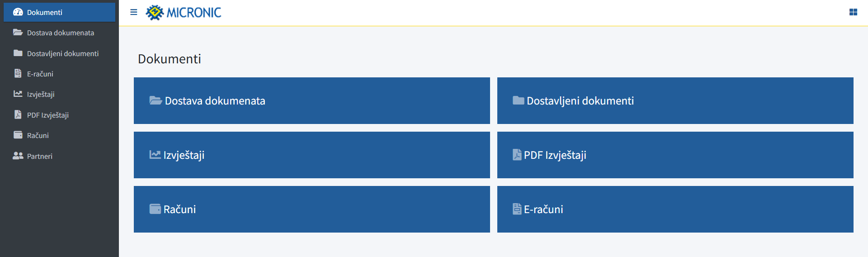
Task: Open Računi in the sidebar
Action: coord(38,135)
